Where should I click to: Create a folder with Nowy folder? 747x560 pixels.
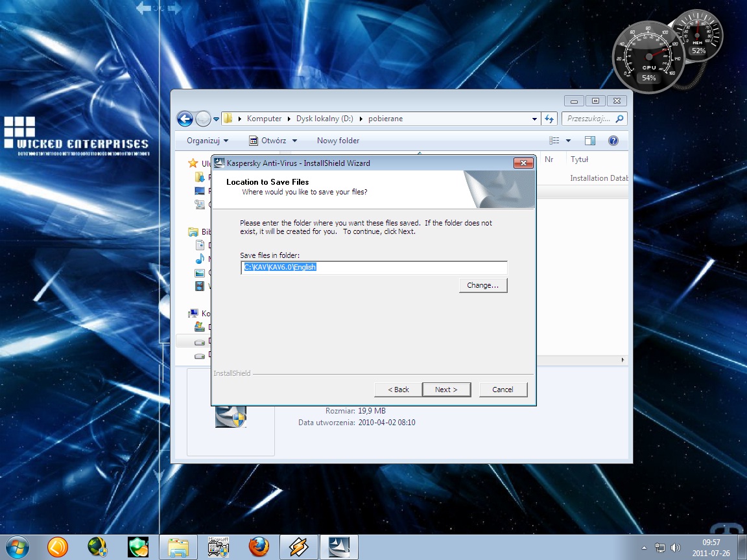(338, 141)
